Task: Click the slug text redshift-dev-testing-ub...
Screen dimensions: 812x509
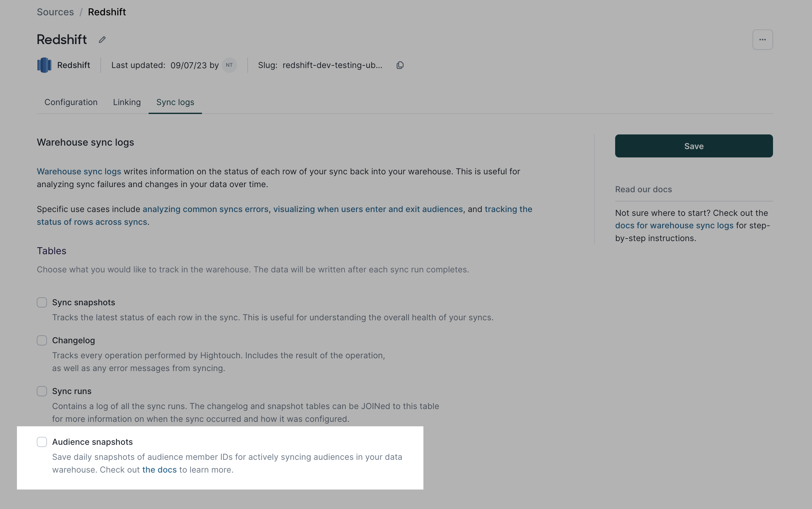Action: [332, 65]
